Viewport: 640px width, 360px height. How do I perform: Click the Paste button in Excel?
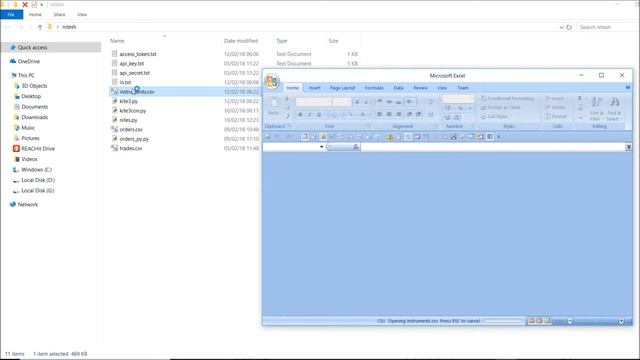pyautogui.click(x=273, y=107)
